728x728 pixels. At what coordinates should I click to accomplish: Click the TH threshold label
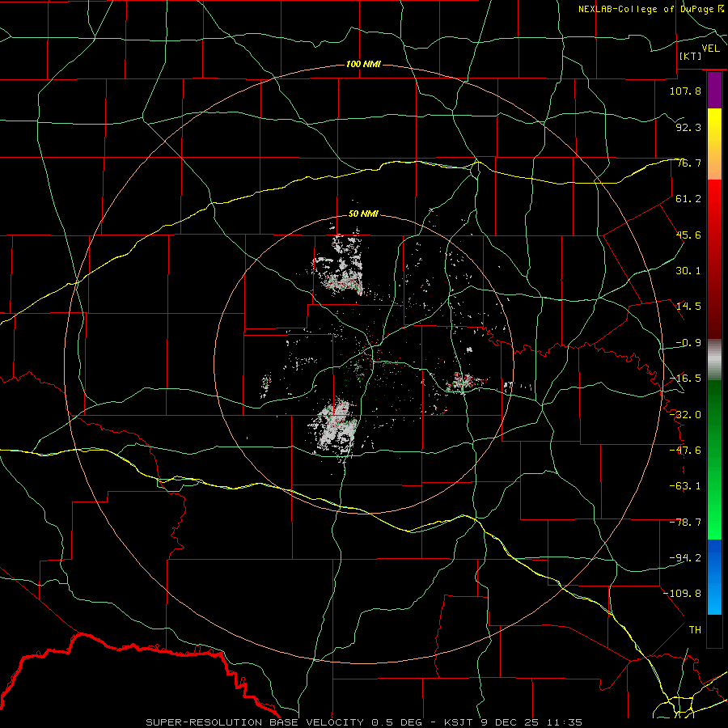click(x=695, y=630)
